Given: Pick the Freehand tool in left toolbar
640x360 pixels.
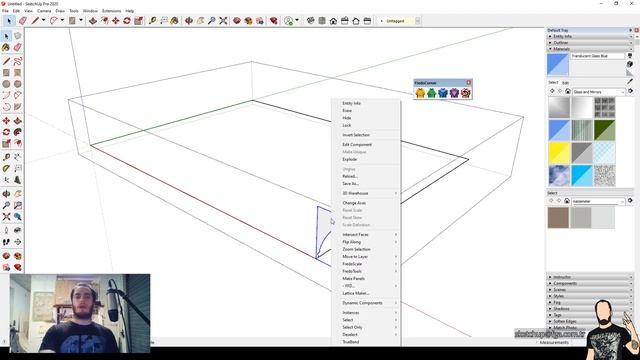Looking at the screenshot, I should coord(18,62).
